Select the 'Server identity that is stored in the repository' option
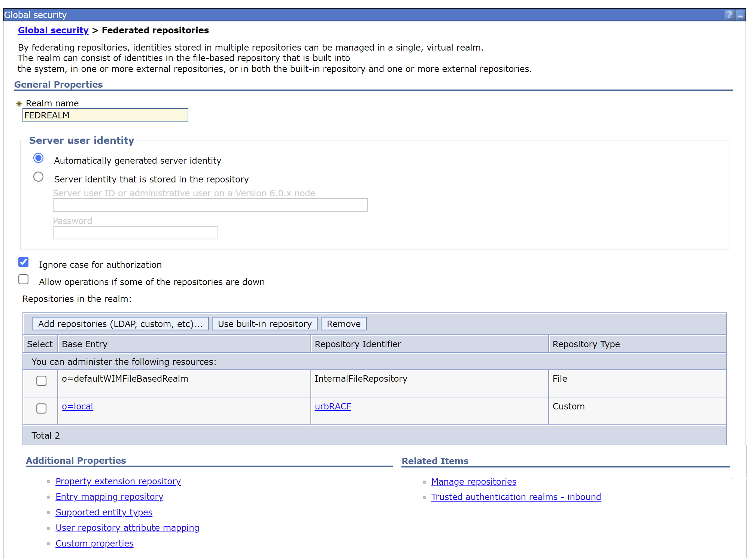The height and width of the screenshot is (560, 750). click(38, 177)
